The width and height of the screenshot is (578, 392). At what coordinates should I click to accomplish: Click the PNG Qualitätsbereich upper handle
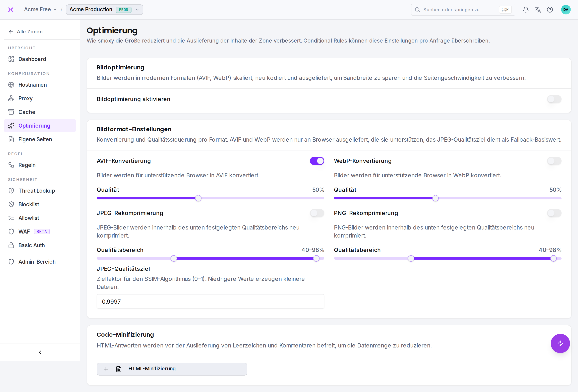[x=553, y=259]
